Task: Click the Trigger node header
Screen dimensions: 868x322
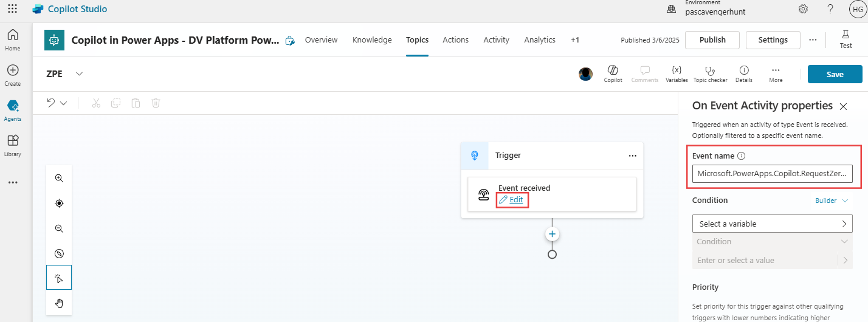Action: tap(552, 156)
